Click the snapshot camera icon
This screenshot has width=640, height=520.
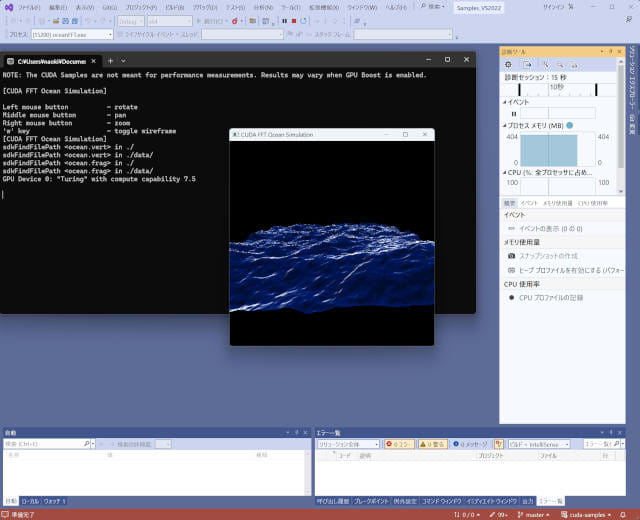(511, 255)
